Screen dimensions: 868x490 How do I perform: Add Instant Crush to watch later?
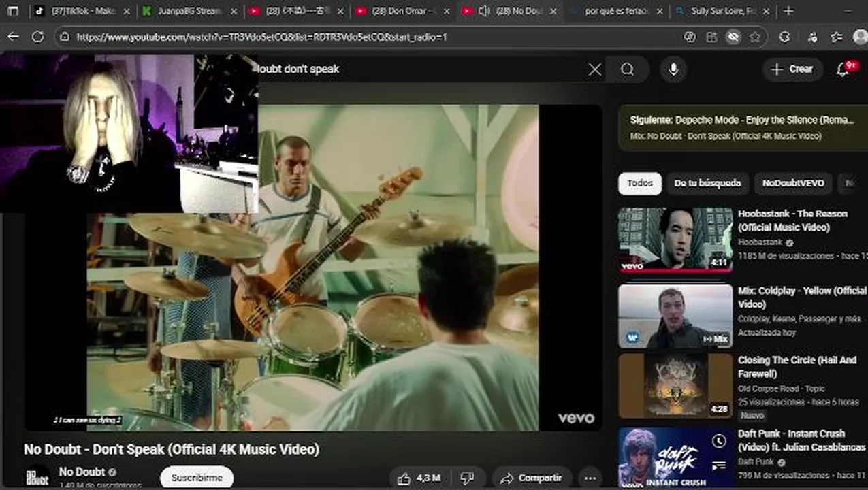pyautogui.click(x=719, y=442)
